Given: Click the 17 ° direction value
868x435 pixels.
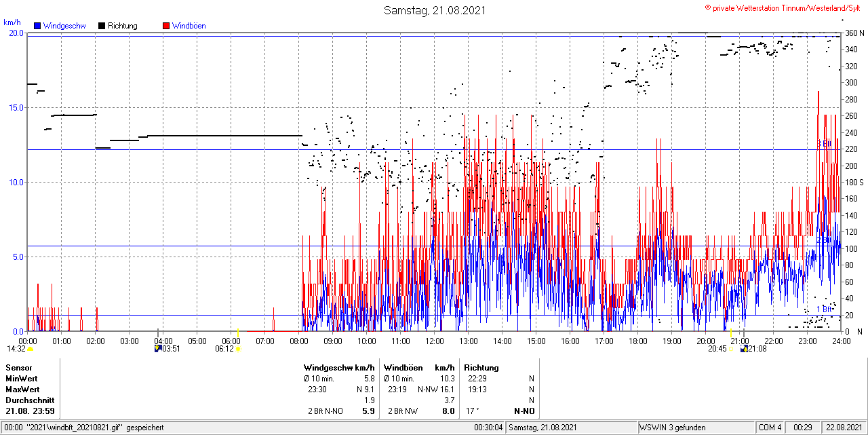Looking at the screenshot, I should coord(473,411).
